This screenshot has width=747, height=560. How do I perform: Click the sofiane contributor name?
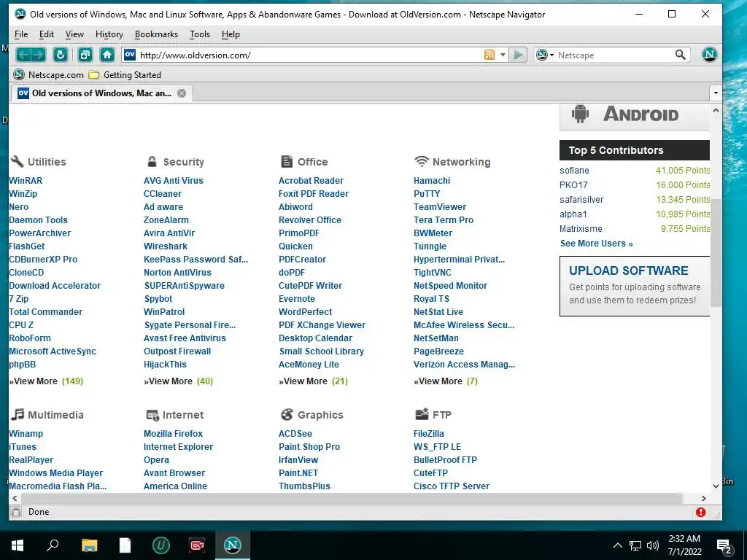coord(574,171)
